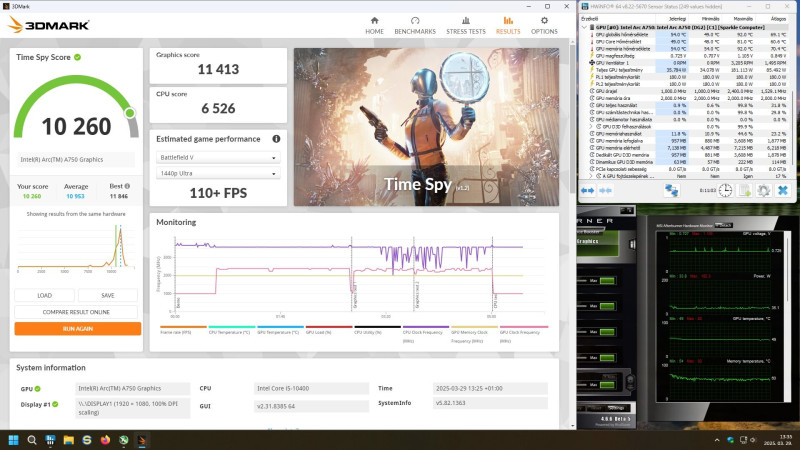Select the Results tab
Screen dimensions: 800x450
(508, 26)
